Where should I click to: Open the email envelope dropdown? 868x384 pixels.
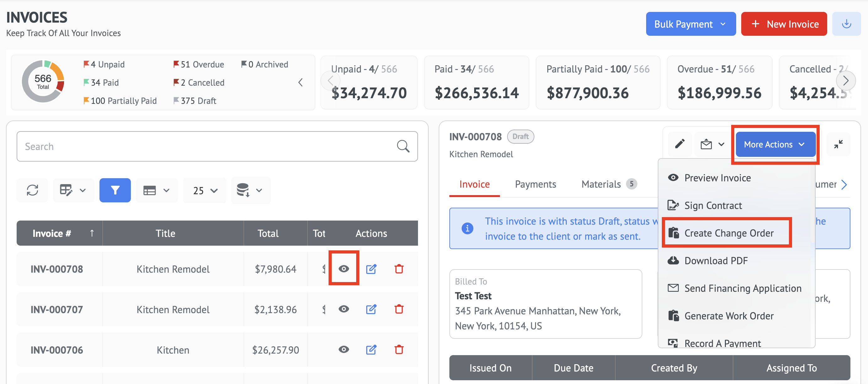point(712,145)
